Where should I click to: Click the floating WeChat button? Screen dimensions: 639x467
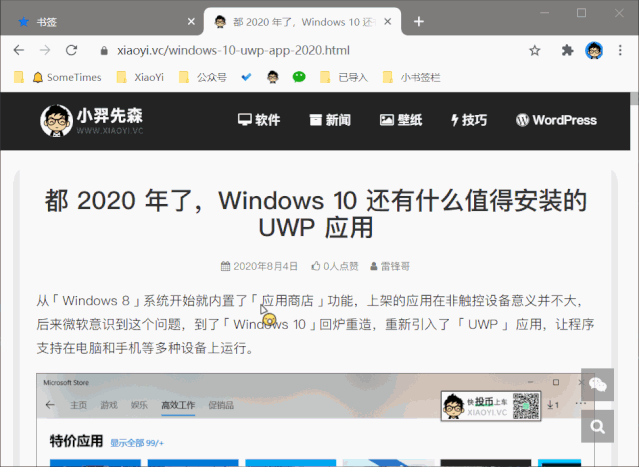pos(597,385)
